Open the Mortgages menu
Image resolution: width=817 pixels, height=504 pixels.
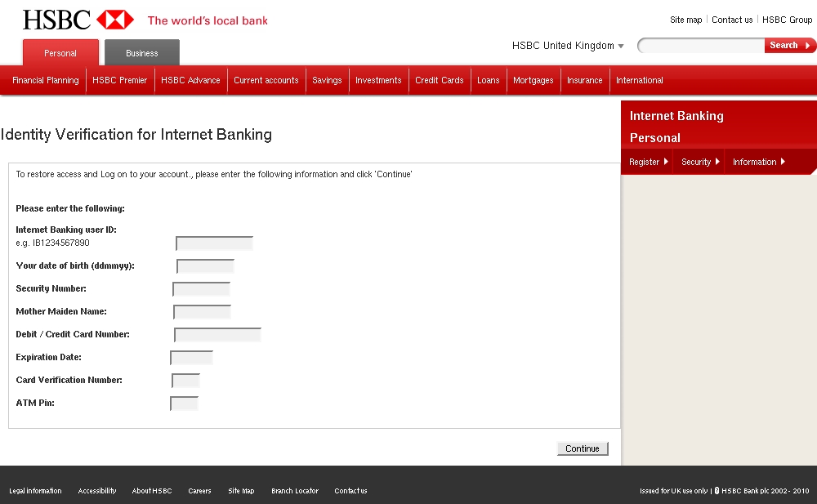tap(533, 80)
